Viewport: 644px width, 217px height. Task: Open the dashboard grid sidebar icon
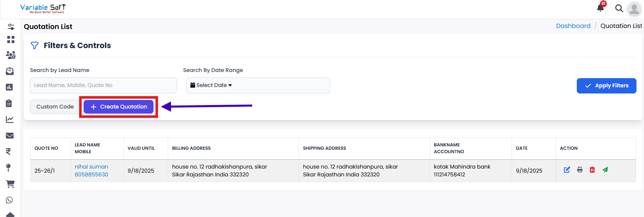click(11, 40)
